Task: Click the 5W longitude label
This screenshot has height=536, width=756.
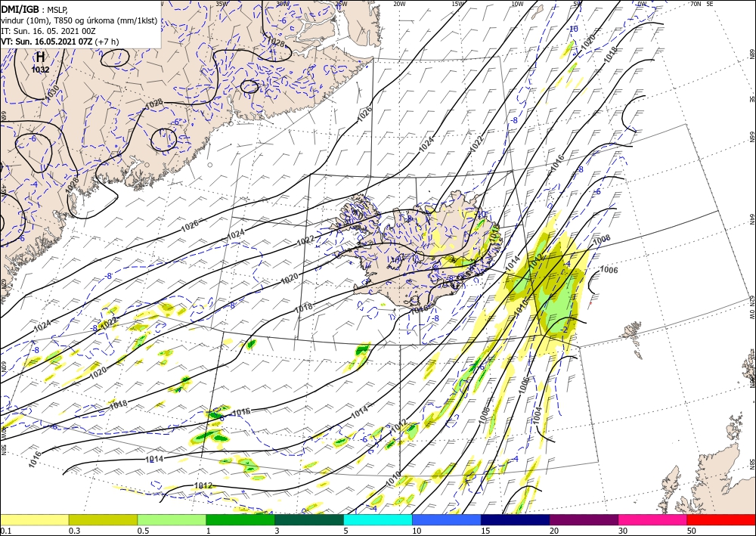Action: pos(578,4)
